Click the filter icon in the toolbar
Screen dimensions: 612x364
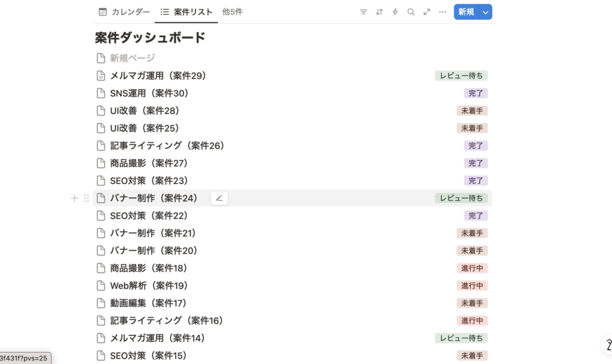tap(363, 12)
